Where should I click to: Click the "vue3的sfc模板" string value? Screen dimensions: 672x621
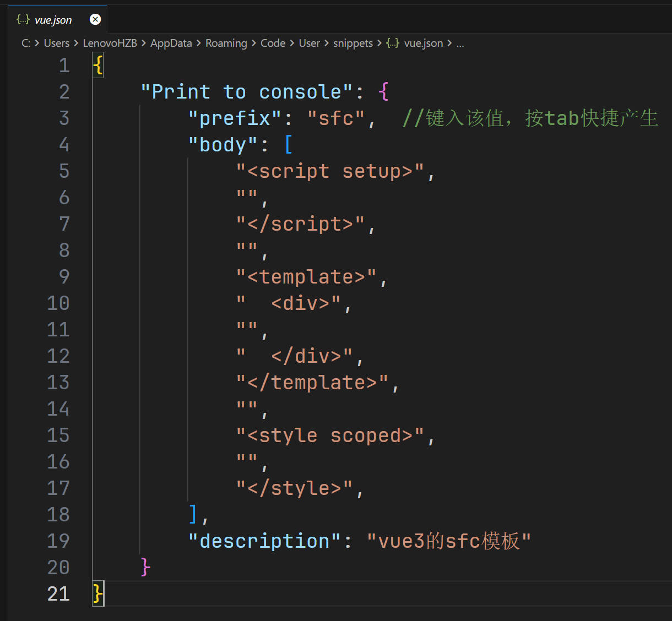(448, 541)
